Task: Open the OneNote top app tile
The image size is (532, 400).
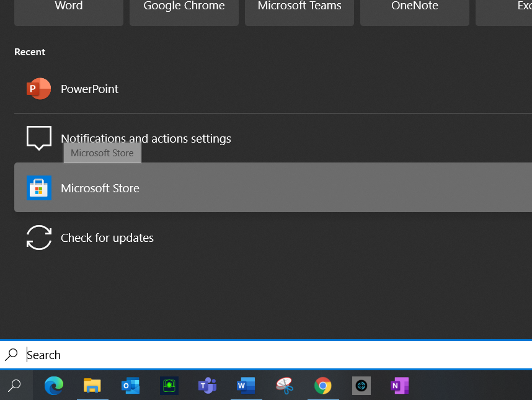Action: pos(415,12)
